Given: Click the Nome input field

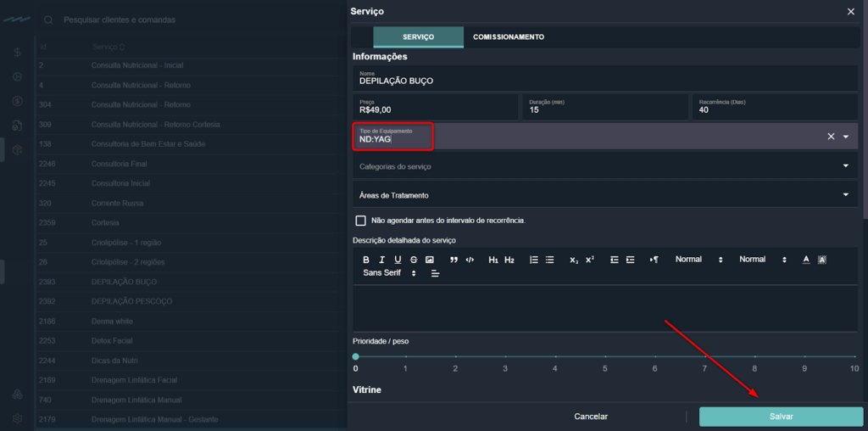Looking at the screenshot, I should click(605, 81).
